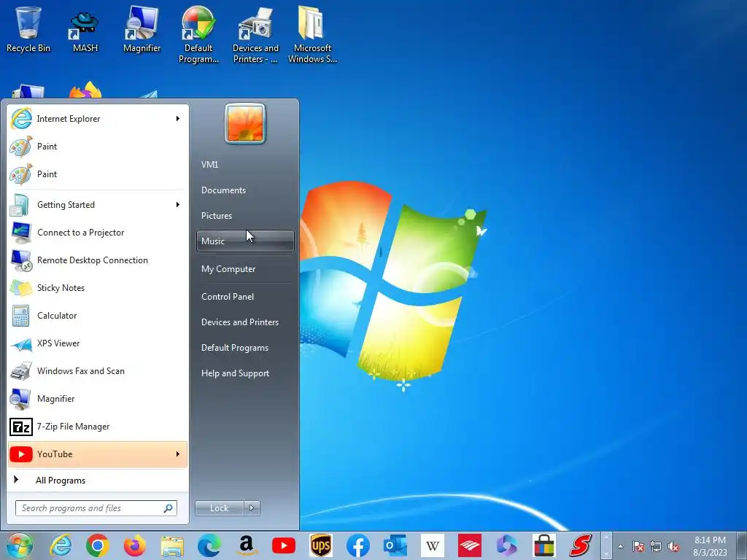Screen dimensions: 747x560
Task: Open the Outlook taskbar icon
Action: coord(395,545)
